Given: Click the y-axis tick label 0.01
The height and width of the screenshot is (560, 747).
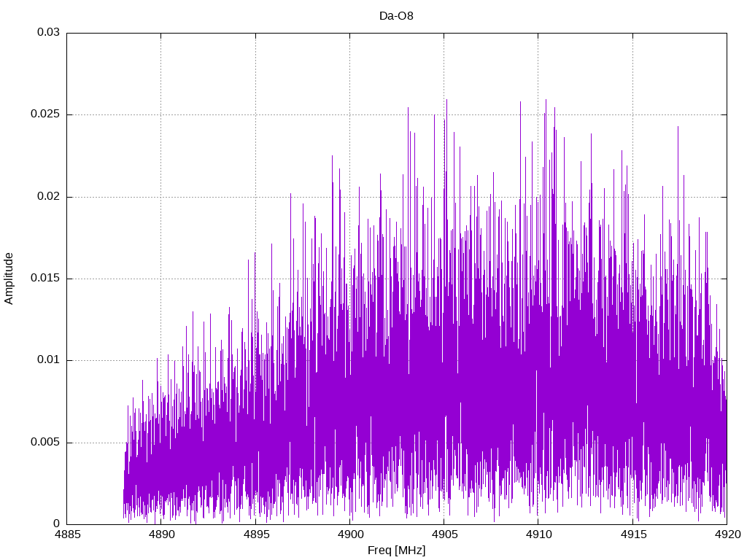Looking at the screenshot, I should (x=49, y=360).
